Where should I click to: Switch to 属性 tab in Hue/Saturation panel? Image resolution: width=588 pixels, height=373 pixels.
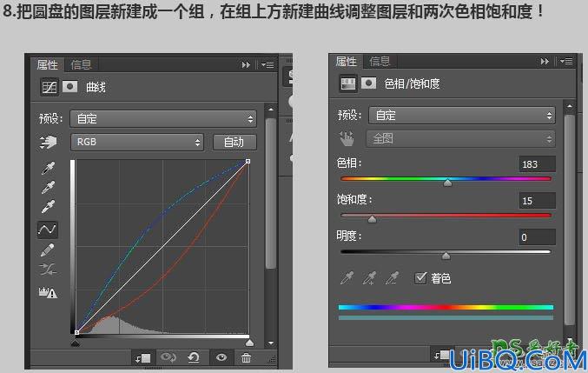(x=347, y=61)
